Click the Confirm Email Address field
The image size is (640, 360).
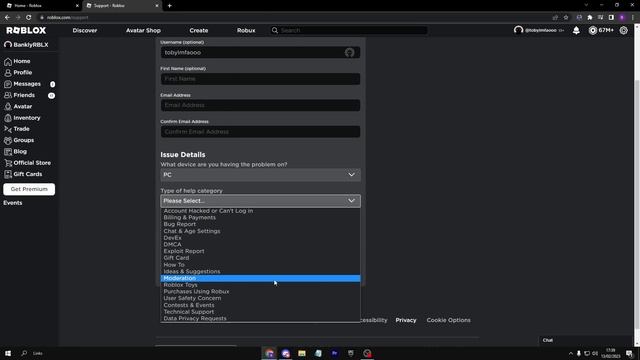tap(260, 132)
